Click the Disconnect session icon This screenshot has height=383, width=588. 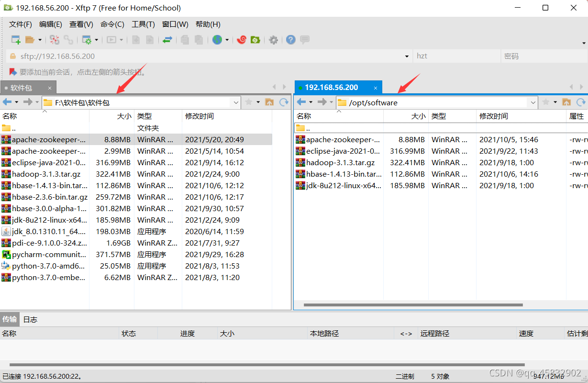[55, 40]
